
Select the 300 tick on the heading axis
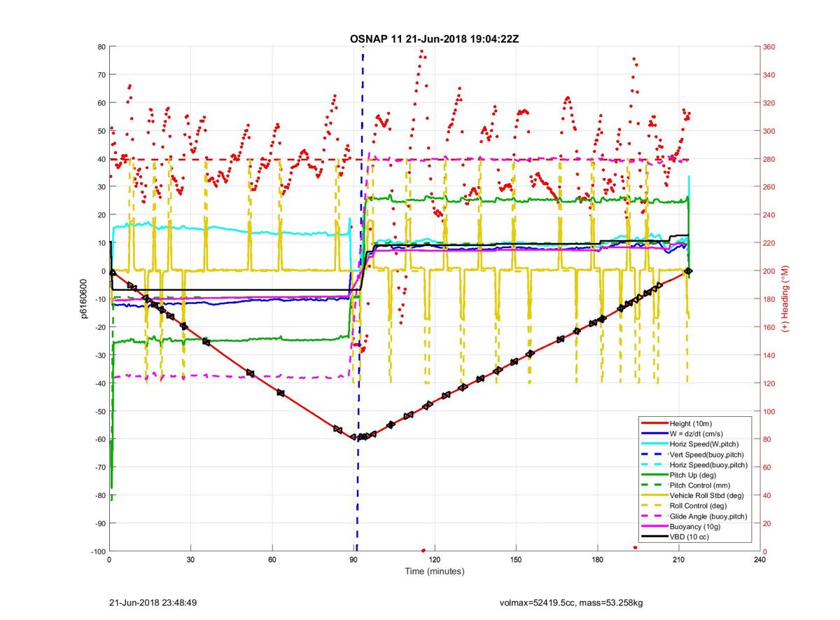769,131
